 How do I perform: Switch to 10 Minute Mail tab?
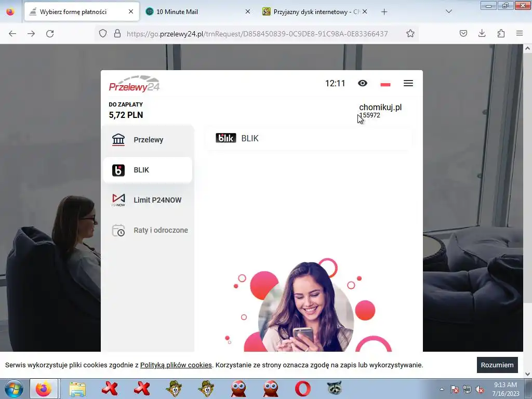point(198,11)
